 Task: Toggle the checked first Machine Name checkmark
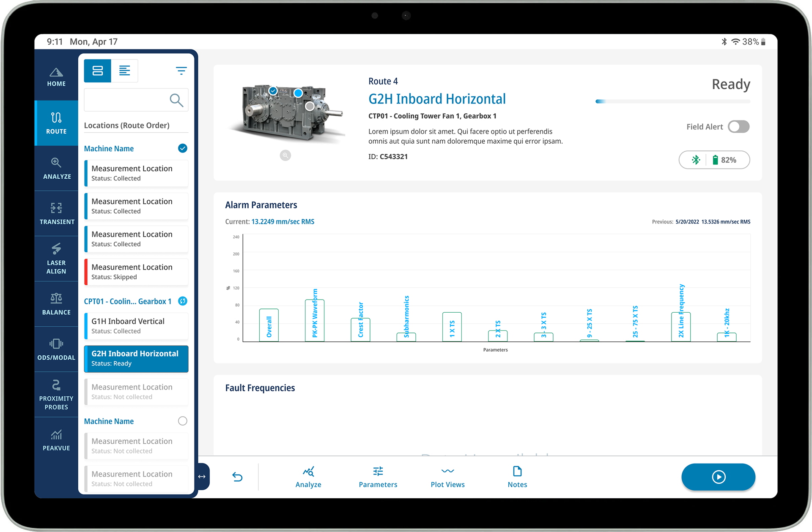click(x=182, y=148)
